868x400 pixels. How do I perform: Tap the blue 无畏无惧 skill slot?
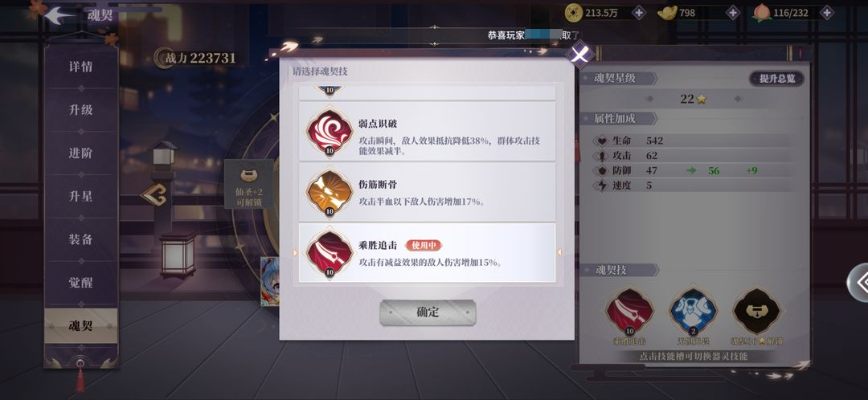(693, 312)
